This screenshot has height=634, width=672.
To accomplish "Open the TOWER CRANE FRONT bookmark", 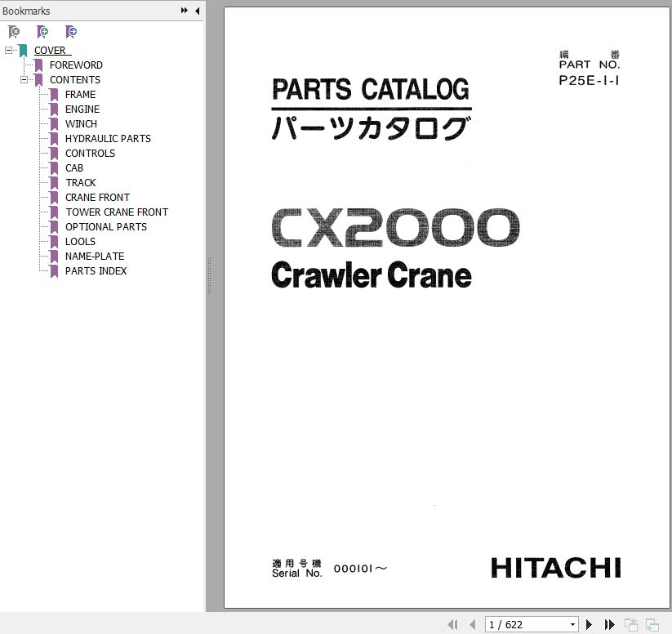I will 117,212.
